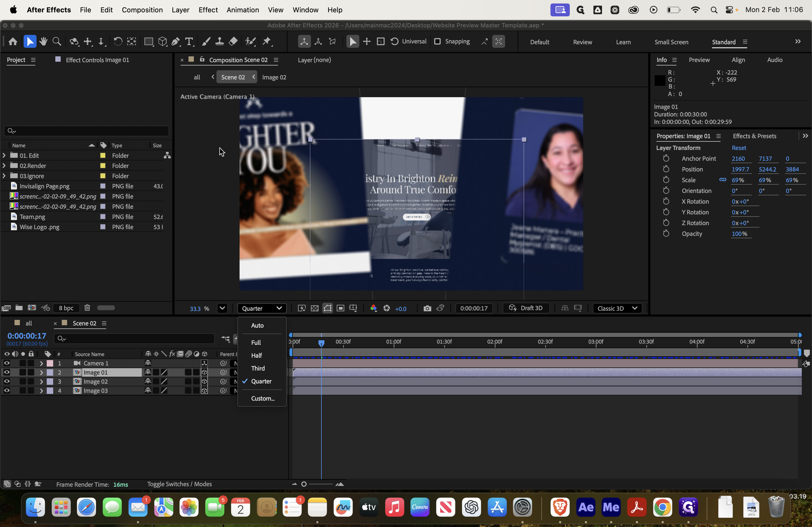The height and width of the screenshot is (527, 812).
Task: Enable the Snapping checkbox
Action: (x=437, y=42)
